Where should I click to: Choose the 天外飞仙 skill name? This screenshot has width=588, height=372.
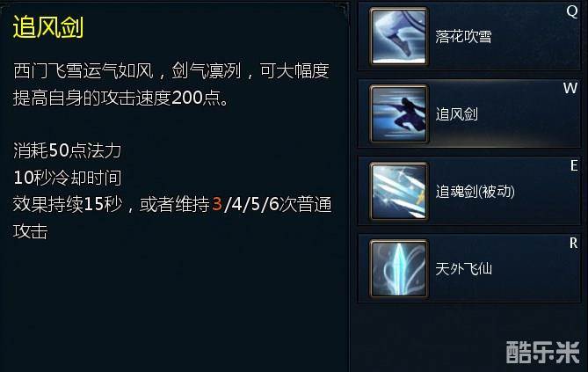[463, 269]
